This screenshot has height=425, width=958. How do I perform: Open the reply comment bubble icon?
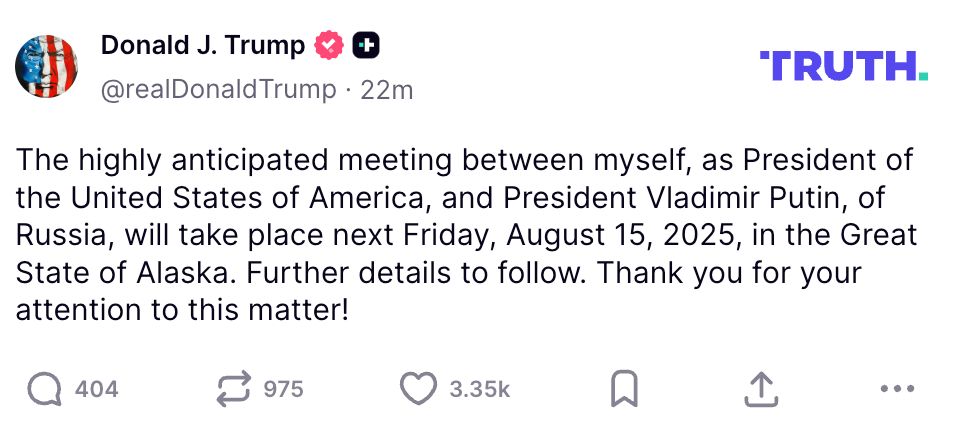click(x=45, y=388)
